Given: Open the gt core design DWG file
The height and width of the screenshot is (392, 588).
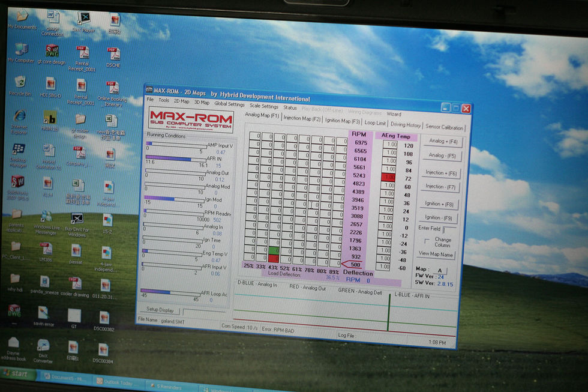Looking at the screenshot, I should [52, 55].
